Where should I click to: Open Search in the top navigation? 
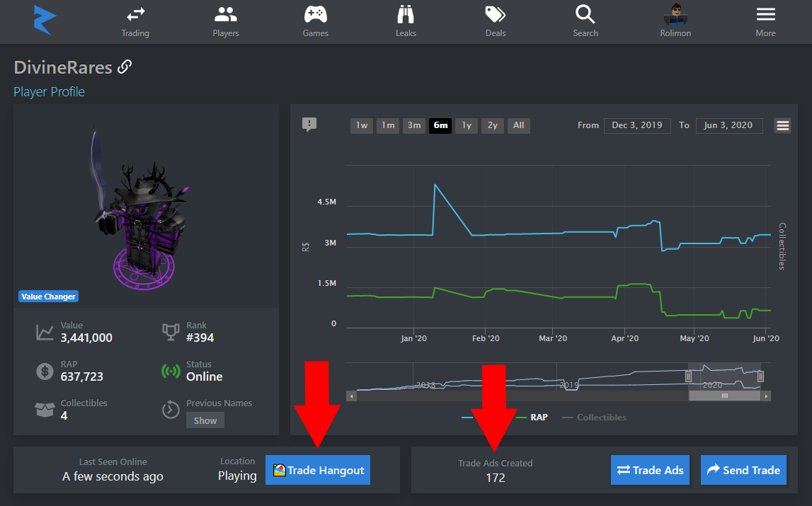[585, 22]
